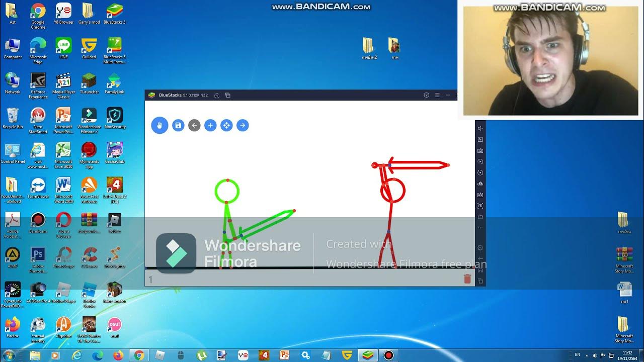Click BlueStacks sidebar rotate screen icon
644x362 pixels.
pos(480,172)
